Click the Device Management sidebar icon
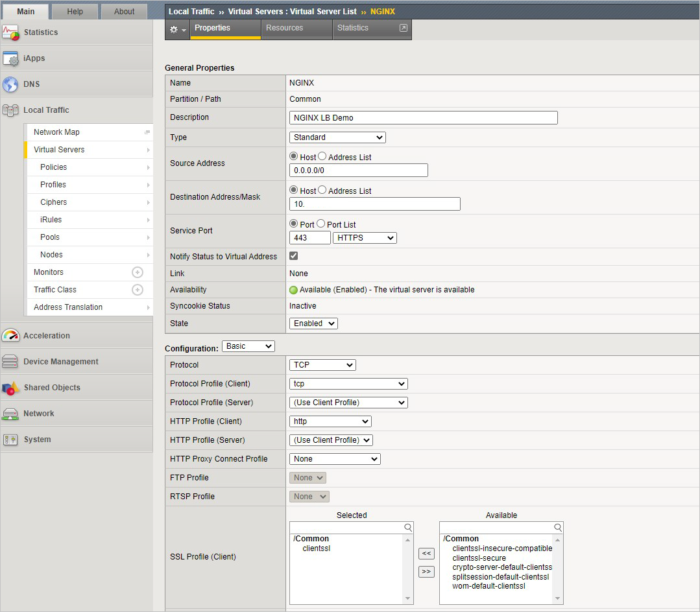Image resolution: width=700 pixels, height=612 pixels. (11, 361)
